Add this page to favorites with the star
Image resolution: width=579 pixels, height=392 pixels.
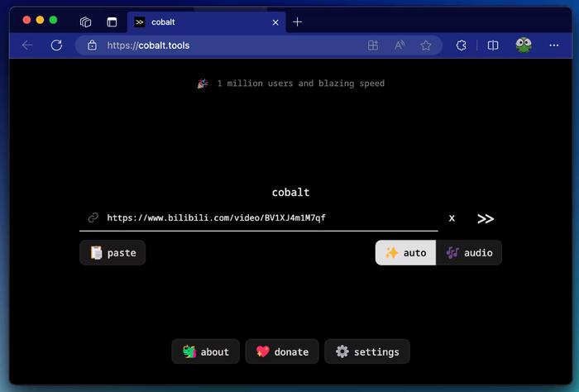point(426,45)
